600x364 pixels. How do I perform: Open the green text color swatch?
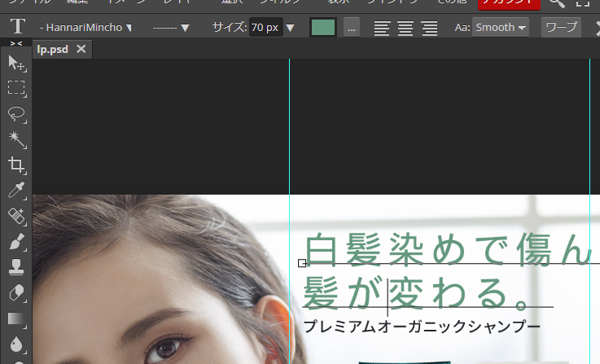pos(323,28)
